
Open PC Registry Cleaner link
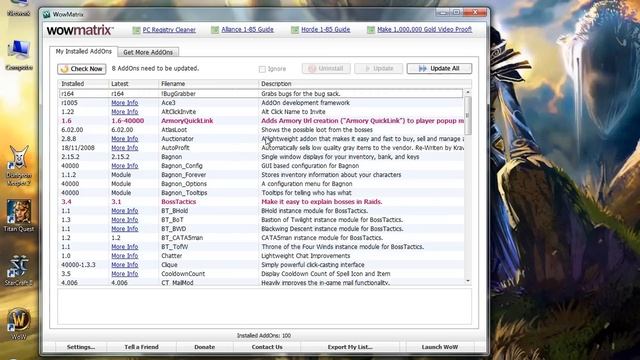pyautogui.click(x=169, y=30)
